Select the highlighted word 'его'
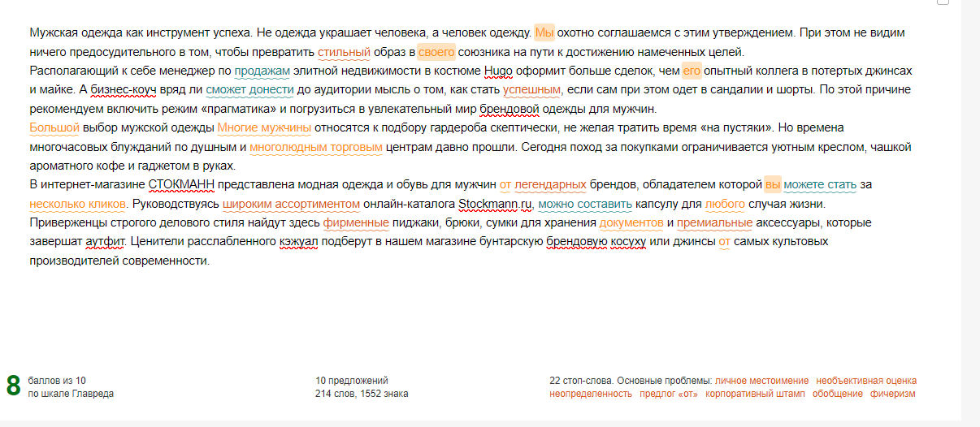The image size is (980, 427). tap(692, 71)
